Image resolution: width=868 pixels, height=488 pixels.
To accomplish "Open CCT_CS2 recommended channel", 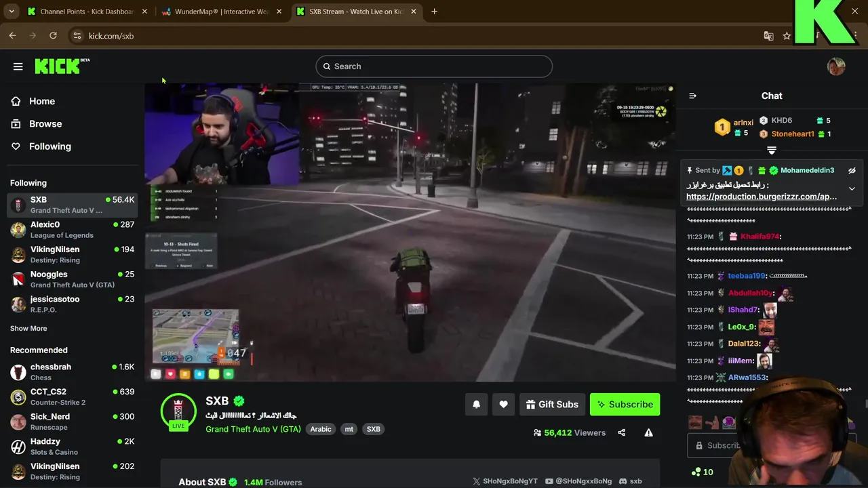I will pyautogui.click(x=72, y=396).
